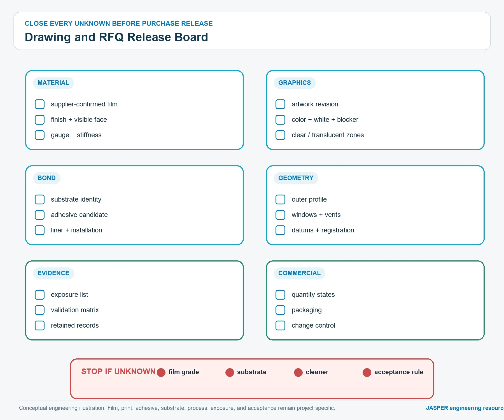Click the red dot beside film grade
This screenshot has width=504, height=420.
pyautogui.click(x=161, y=372)
